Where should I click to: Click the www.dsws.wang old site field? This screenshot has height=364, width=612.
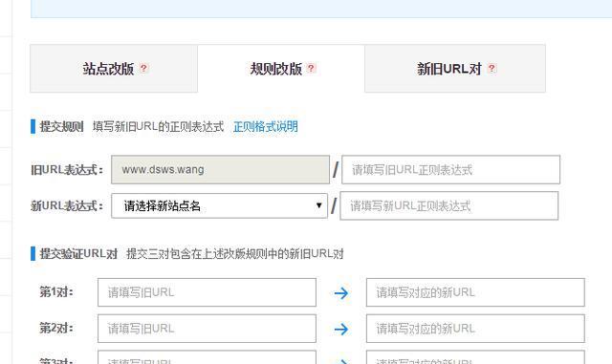[x=220, y=170]
